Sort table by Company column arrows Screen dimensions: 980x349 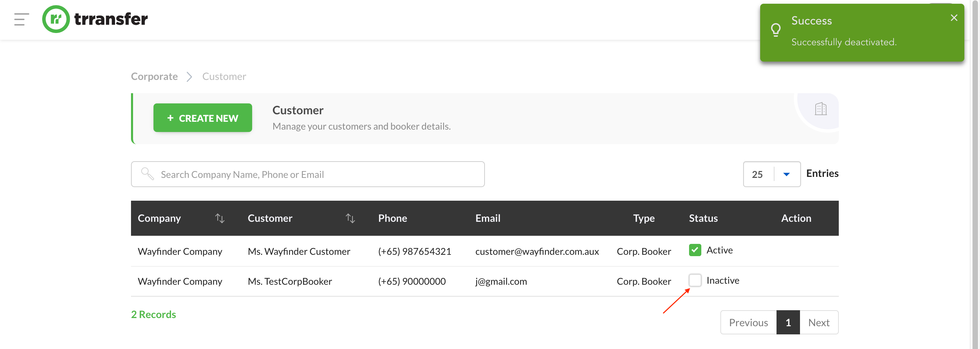(x=220, y=218)
